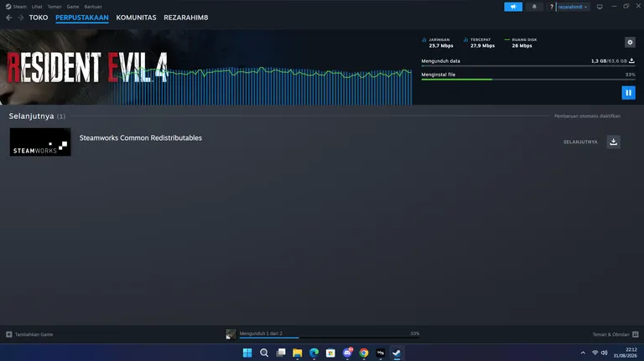
Task: Click the JARINGAN network speed stat
Action: (x=438, y=43)
